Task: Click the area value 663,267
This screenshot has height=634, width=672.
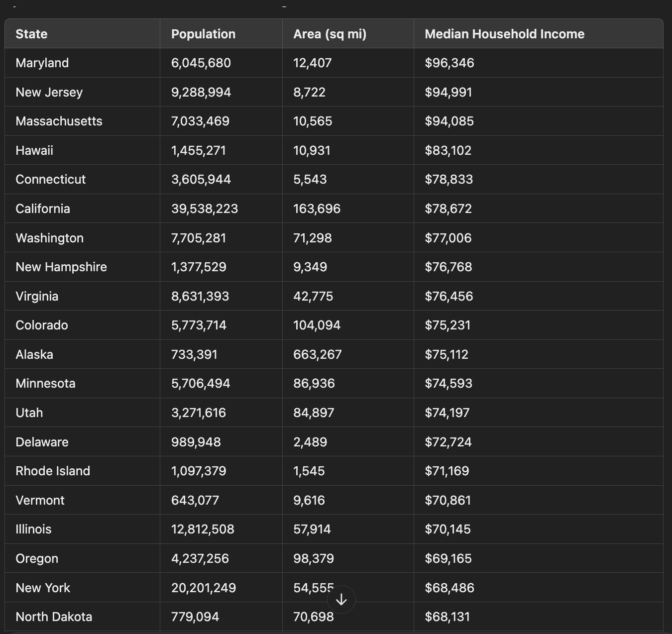Action: [x=318, y=354]
